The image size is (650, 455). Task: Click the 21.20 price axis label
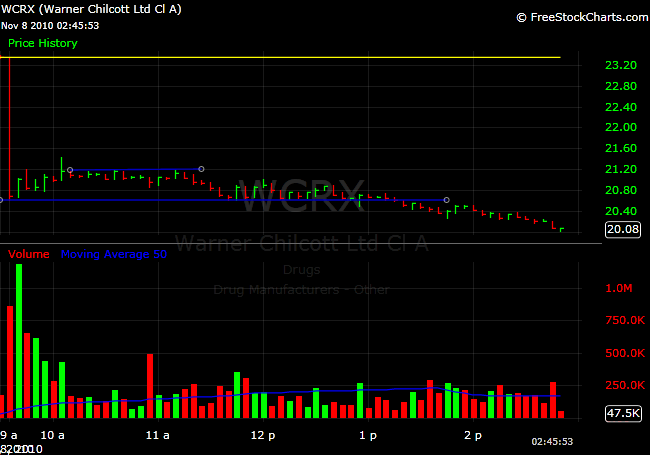621,169
